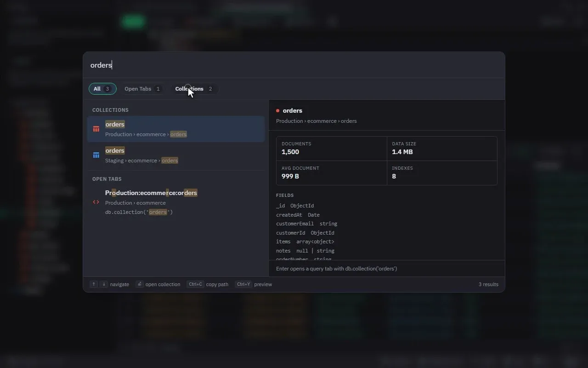
Task: Click the Ctrl+C copy path shortcut badge
Action: [x=195, y=284]
